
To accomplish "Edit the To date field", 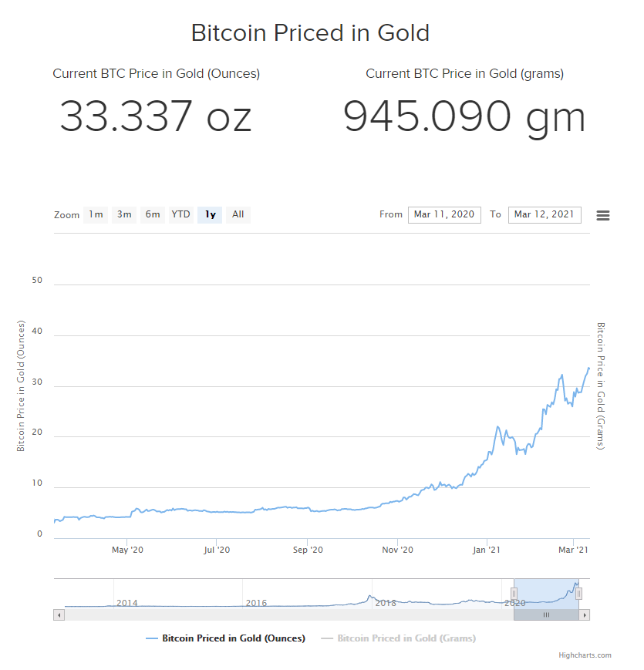I will pyautogui.click(x=545, y=214).
